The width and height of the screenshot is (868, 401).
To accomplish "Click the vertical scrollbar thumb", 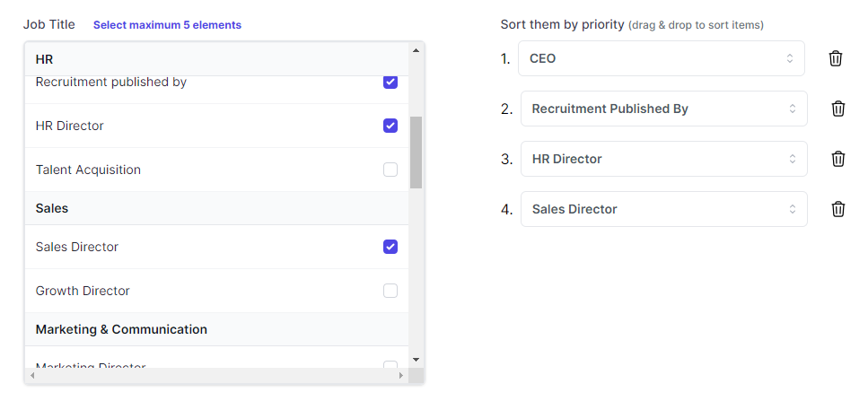I will tap(416, 151).
